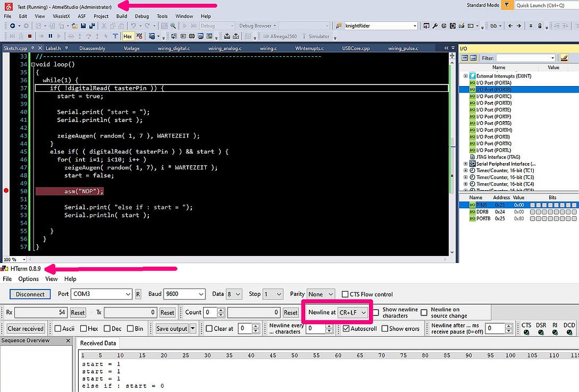Open the Save output dropdown arrow

click(193, 329)
